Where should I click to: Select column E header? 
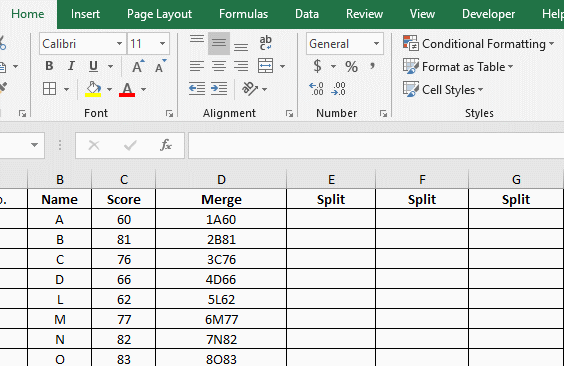click(x=331, y=179)
